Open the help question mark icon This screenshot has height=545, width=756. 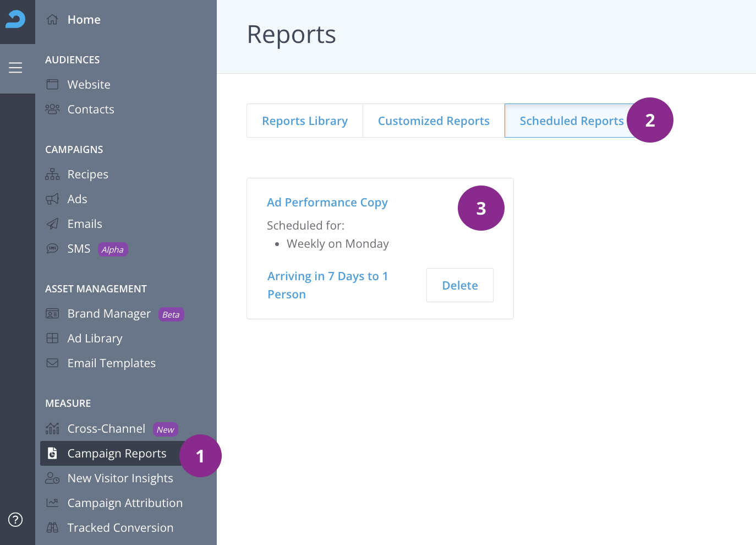click(15, 519)
